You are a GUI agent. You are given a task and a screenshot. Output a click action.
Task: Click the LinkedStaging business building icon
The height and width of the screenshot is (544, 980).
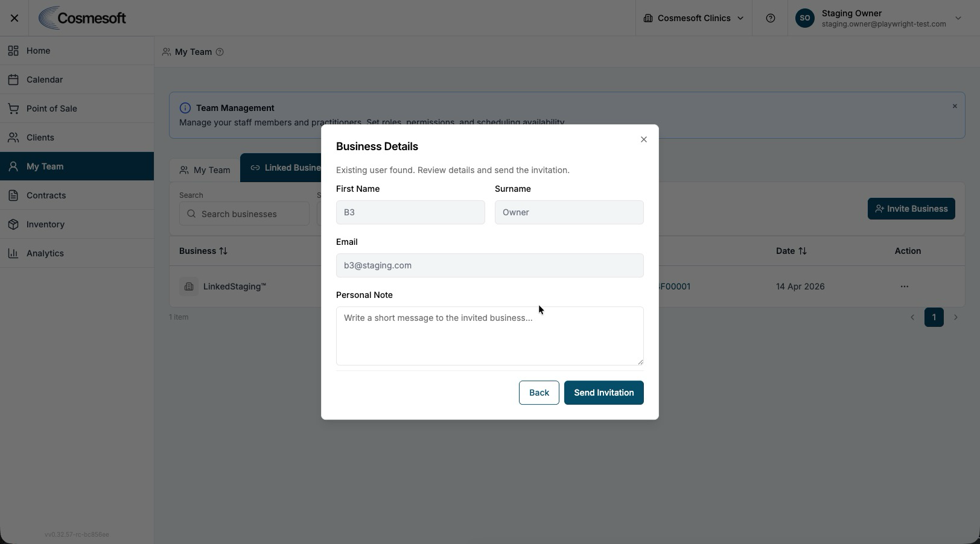coord(189,286)
